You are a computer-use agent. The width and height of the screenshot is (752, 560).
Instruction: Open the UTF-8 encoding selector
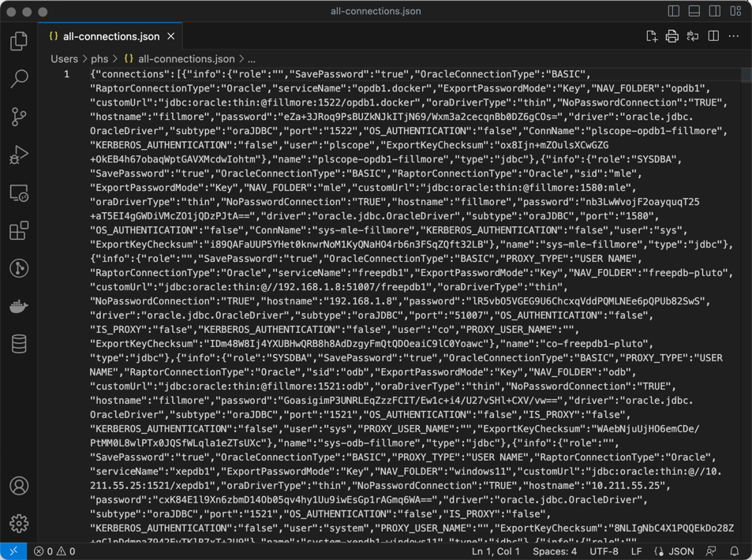tap(604, 551)
